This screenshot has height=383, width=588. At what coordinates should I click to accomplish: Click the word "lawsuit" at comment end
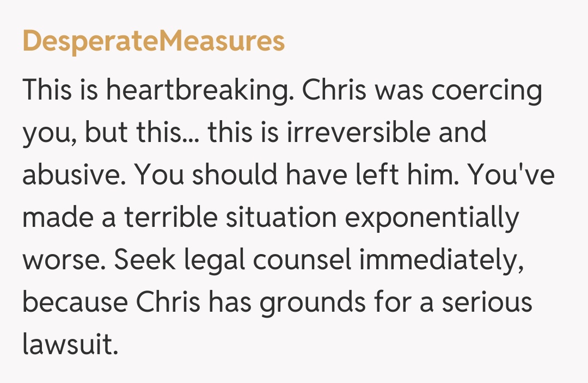[x=70, y=345]
